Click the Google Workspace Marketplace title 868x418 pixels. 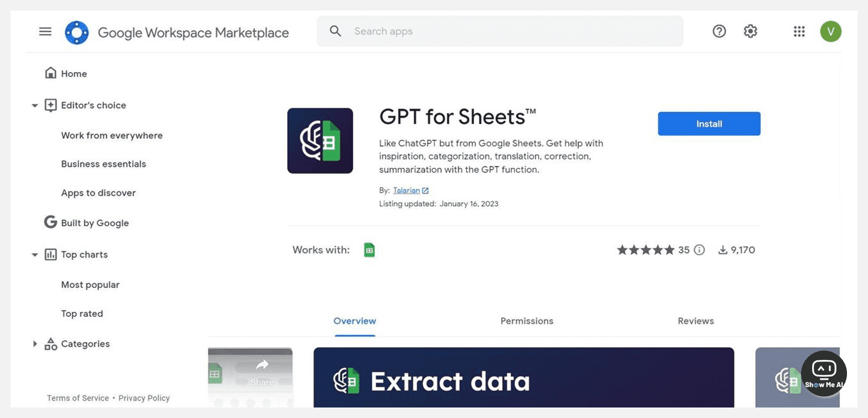(193, 33)
